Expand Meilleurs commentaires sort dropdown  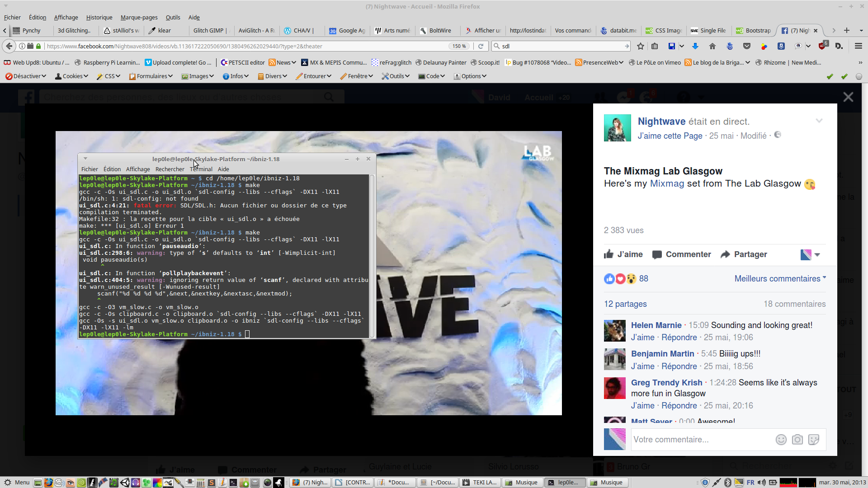click(x=780, y=279)
